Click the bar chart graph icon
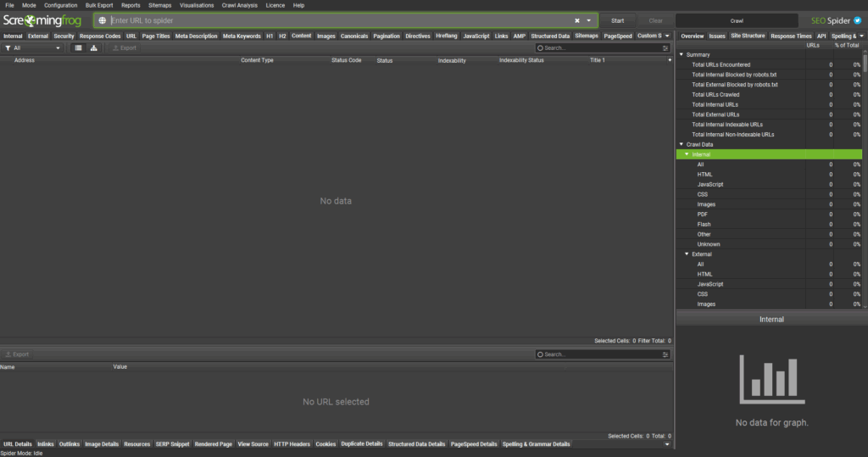Screen dimensions: 868x457 [771, 380]
